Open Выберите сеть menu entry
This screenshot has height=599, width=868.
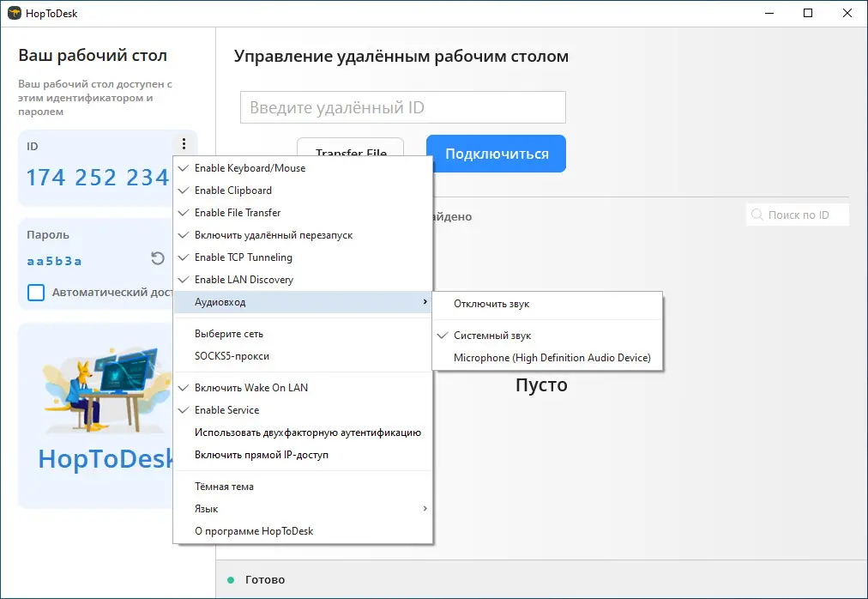303,334
